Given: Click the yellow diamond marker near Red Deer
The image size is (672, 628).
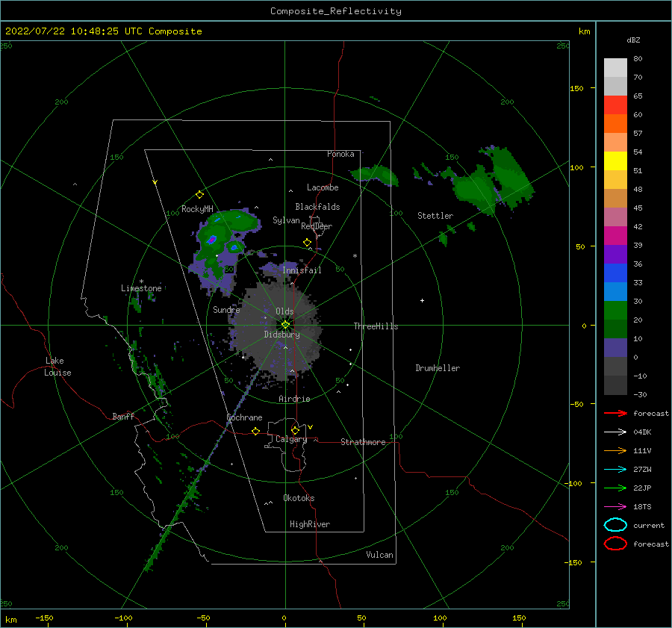Looking at the screenshot, I should tap(308, 243).
